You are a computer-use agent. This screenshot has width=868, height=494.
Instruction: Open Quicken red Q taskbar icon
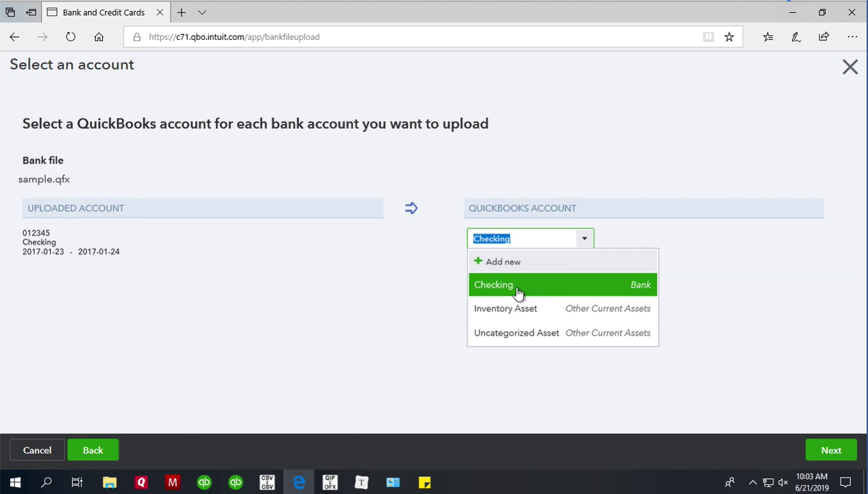pyautogui.click(x=141, y=482)
